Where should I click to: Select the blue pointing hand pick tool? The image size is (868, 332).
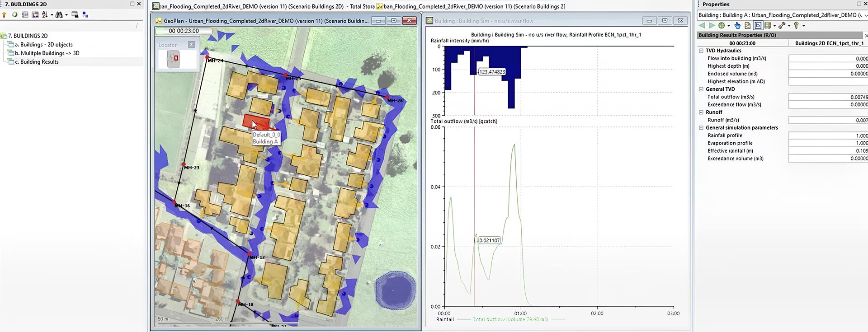point(737,26)
